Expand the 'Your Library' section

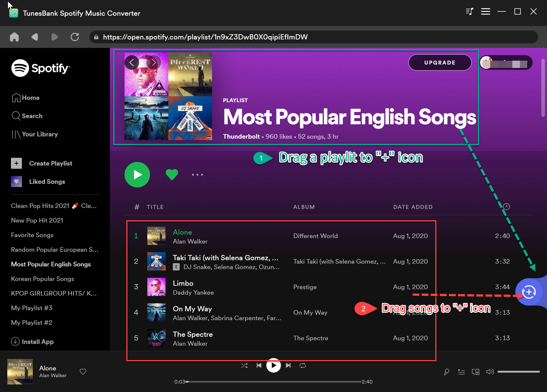pyautogui.click(x=39, y=134)
